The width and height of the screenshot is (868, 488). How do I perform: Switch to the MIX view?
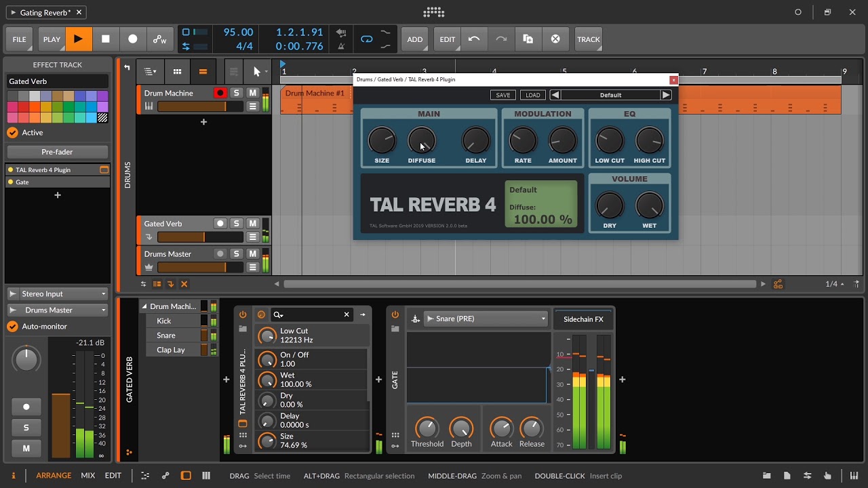88,476
